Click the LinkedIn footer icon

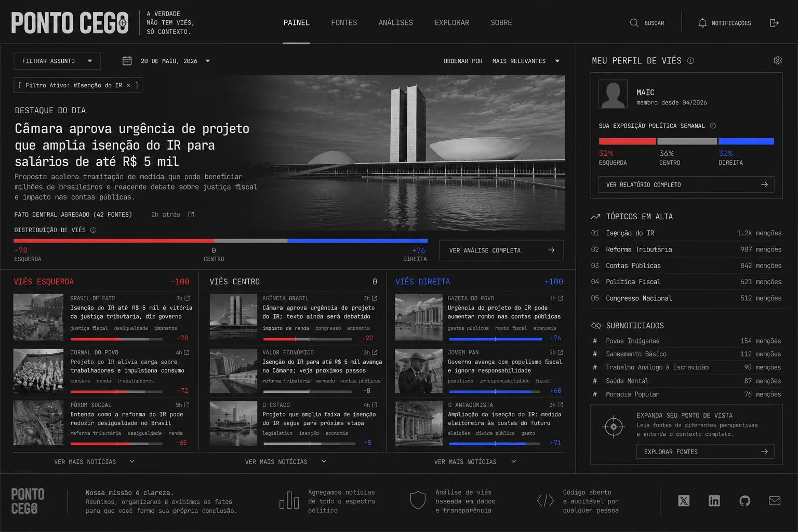pos(714,500)
